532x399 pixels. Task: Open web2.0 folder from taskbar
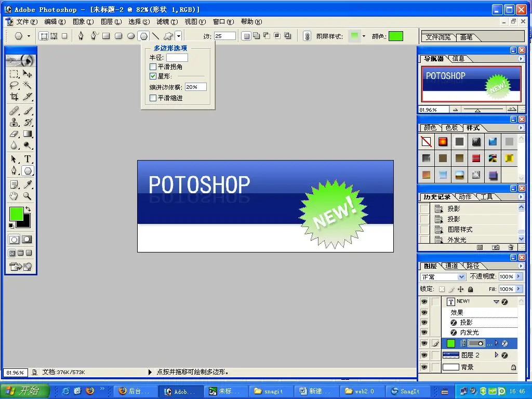(363, 391)
